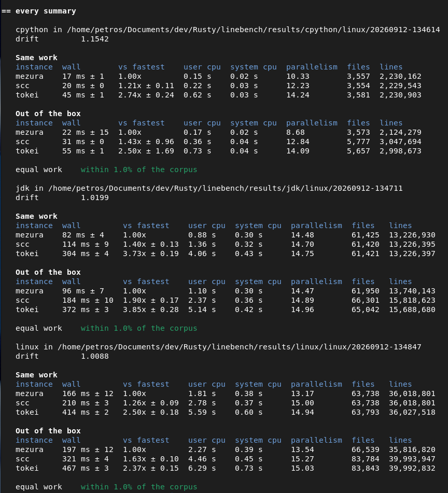Click the '3.73x ± 0.19' ratio
Viewport: 448px width, 493px height.
pos(150,253)
